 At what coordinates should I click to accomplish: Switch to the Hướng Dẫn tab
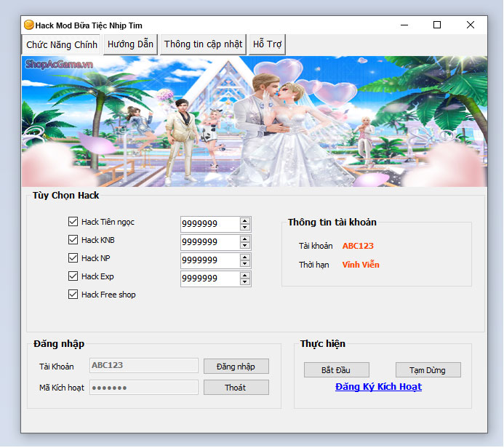[x=130, y=44]
